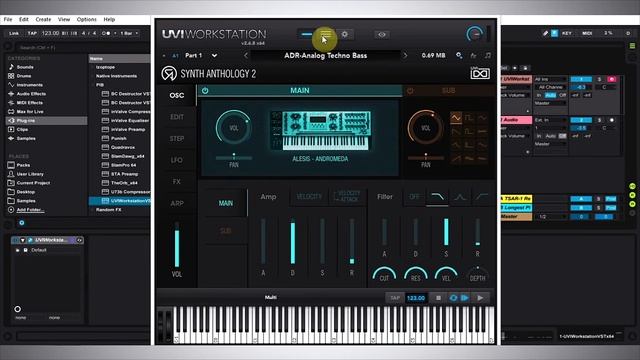Click the Alesis Andromeda synth image
640x360 pixels.
click(x=320, y=130)
